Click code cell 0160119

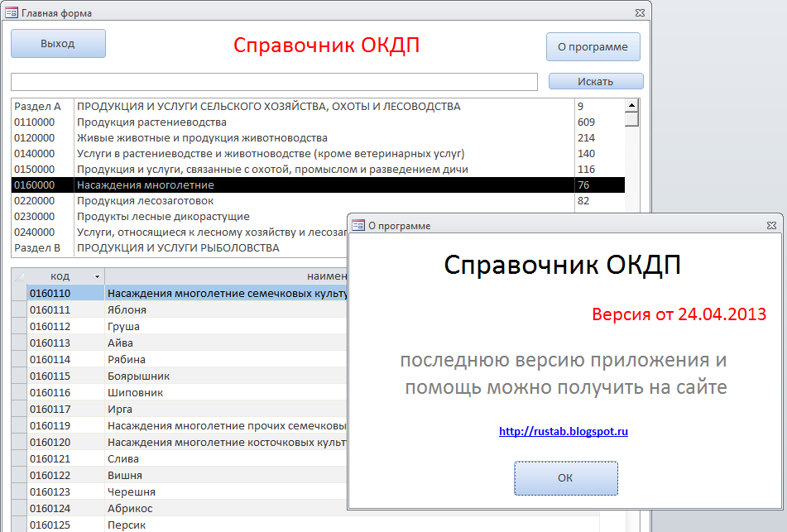point(65,425)
